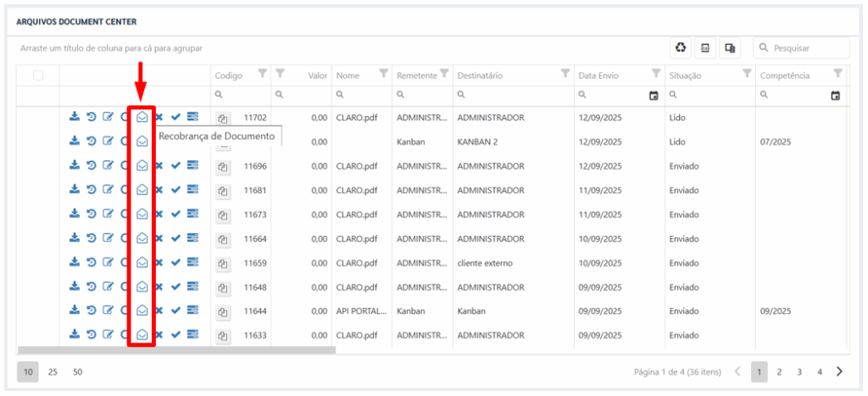Mark document 11681 with the checkmark

tap(176, 189)
